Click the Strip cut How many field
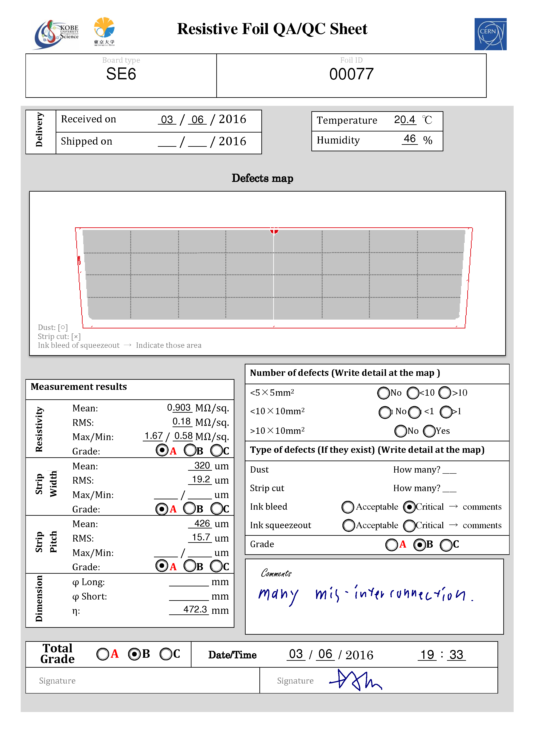Viewport: 535px width, 756px height. coord(449,488)
